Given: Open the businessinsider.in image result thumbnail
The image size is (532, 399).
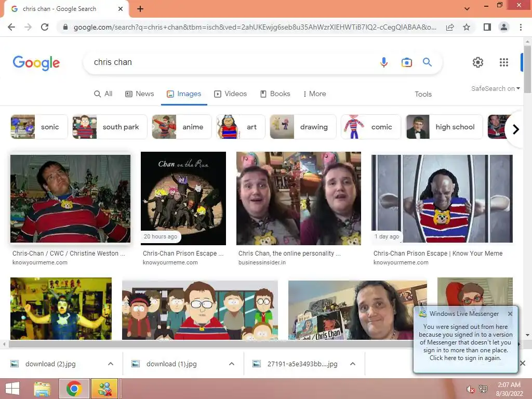Looking at the screenshot, I should coord(299,198).
